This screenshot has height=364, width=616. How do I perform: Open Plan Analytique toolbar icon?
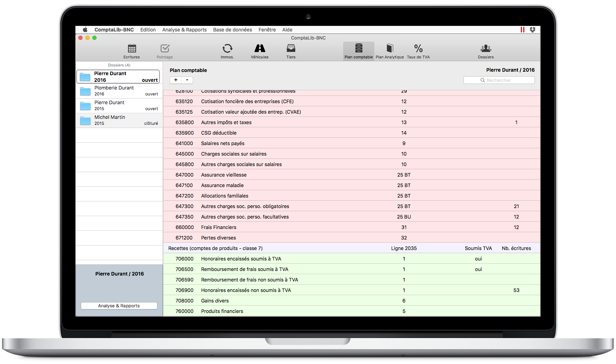[x=390, y=51]
